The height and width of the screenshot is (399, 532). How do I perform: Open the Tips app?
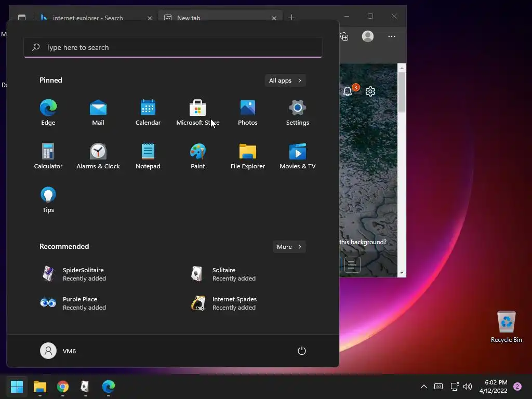click(48, 200)
